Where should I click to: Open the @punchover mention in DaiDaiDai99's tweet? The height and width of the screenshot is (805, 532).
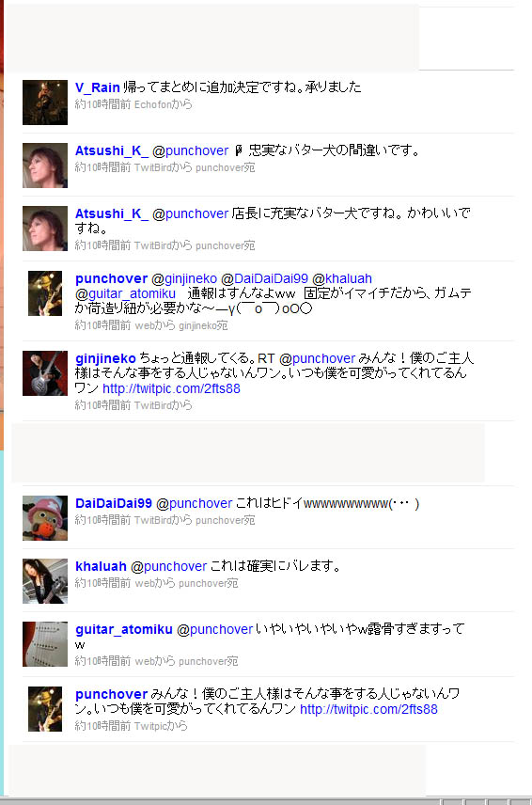(194, 503)
